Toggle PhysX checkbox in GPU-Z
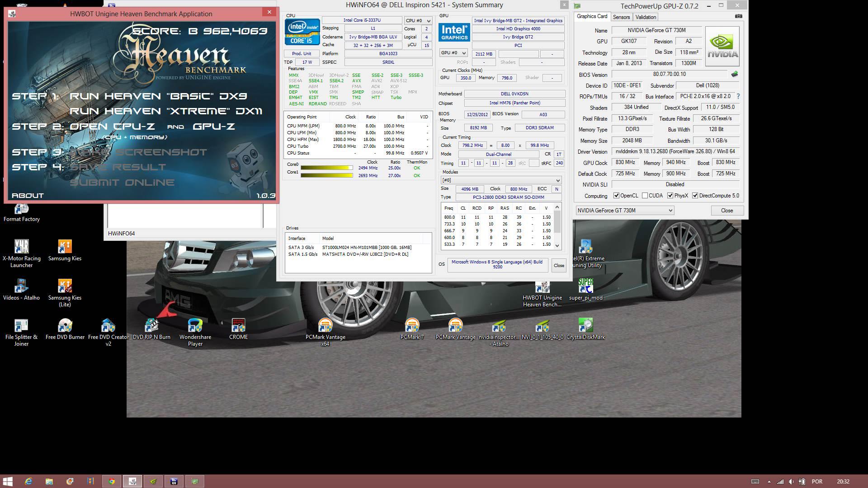Screen dimensions: 868x488 pos(670,196)
